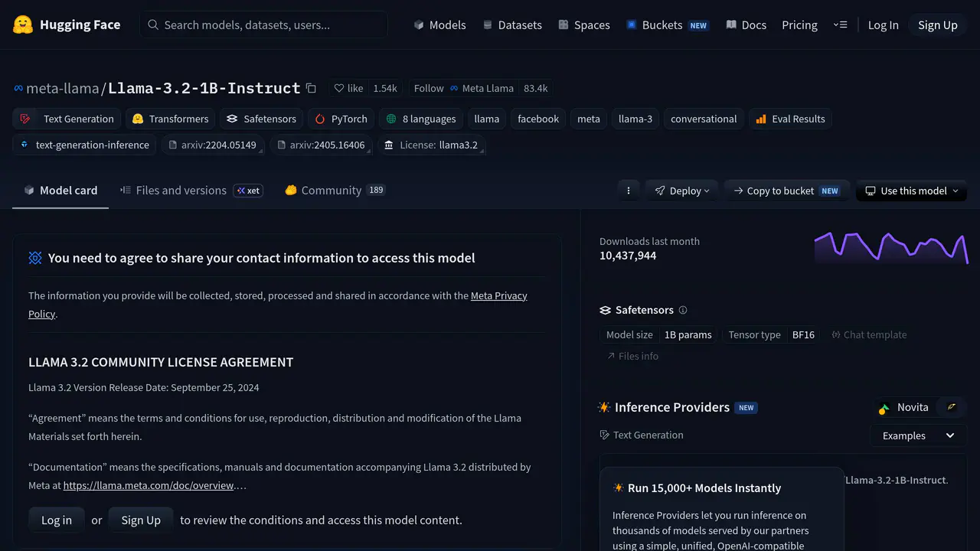Image resolution: width=980 pixels, height=551 pixels.
Task: Click the Text Generation label under Inference Providers
Action: tap(642, 435)
